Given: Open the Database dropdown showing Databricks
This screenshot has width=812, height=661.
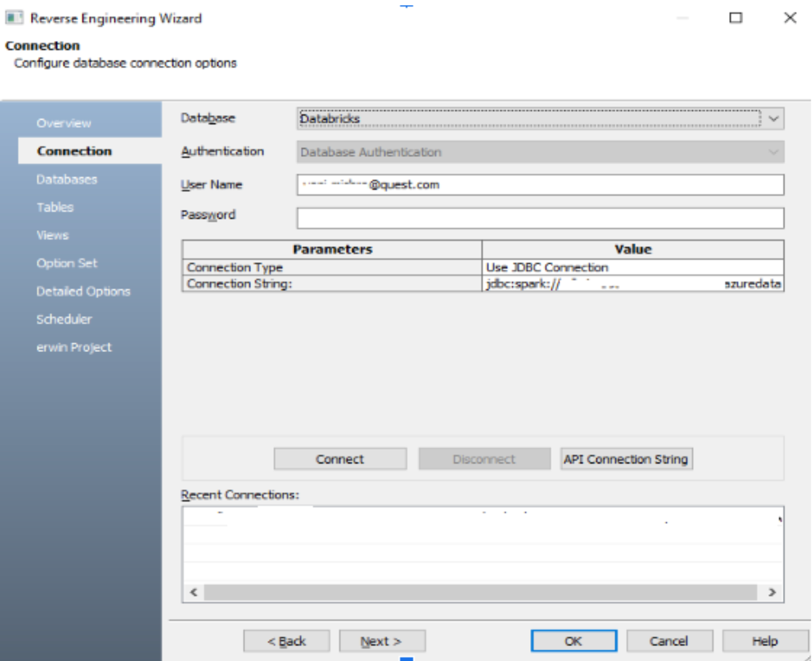Looking at the screenshot, I should (x=773, y=119).
